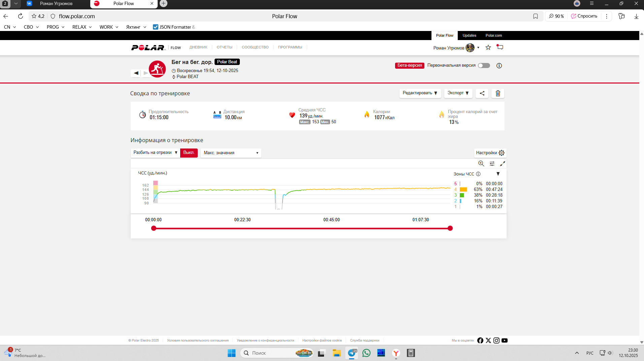Open Настройки файлов cookie link
644x361 pixels.
pos(322,340)
